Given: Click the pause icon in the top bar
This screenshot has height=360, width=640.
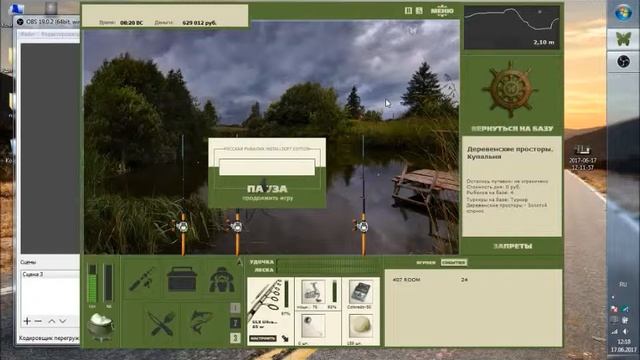Looking at the screenshot, I should [408, 11].
